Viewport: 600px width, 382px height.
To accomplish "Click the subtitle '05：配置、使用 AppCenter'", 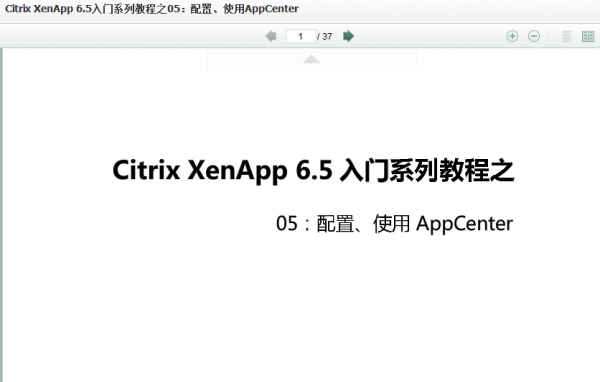I will [x=394, y=224].
